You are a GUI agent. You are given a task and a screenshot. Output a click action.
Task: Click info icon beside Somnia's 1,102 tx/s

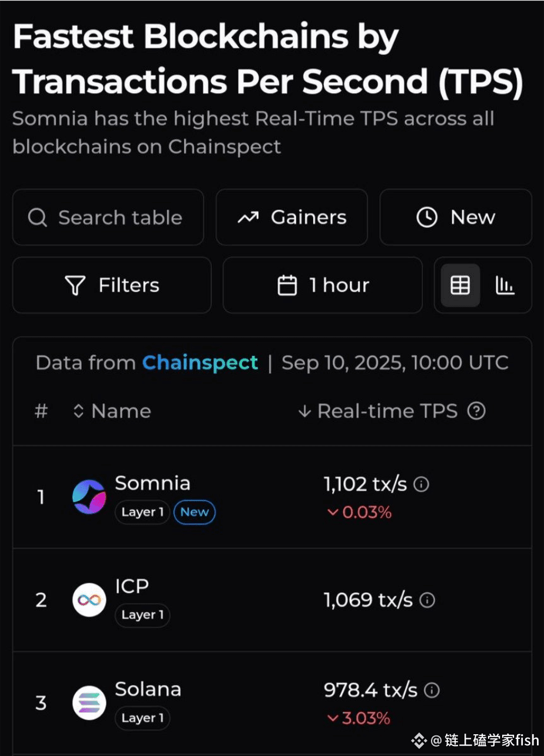422,484
